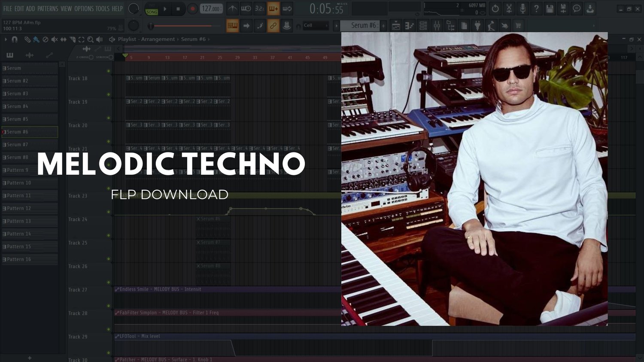Click the undo history icon
This screenshot has height=362, width=644.
coord(495,9)
